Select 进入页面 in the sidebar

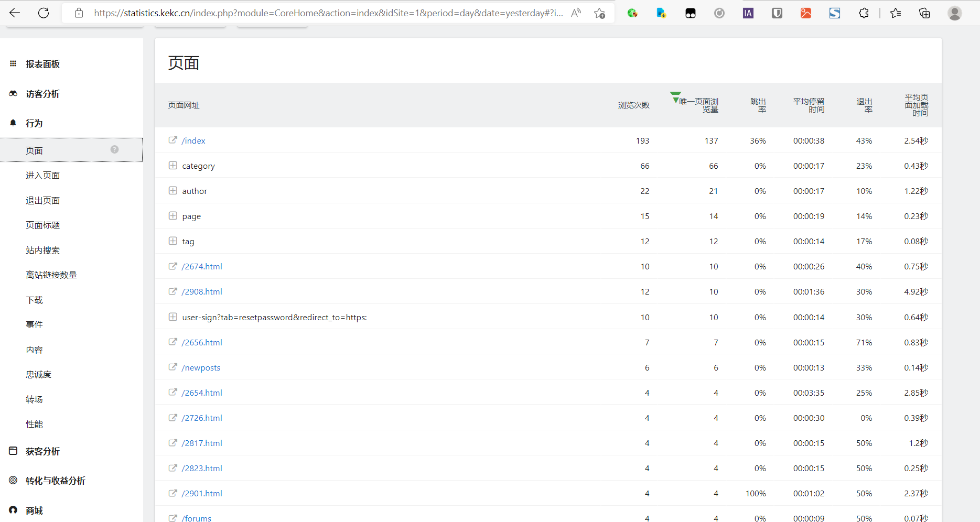pyautogui.click(x=42, y=176)
